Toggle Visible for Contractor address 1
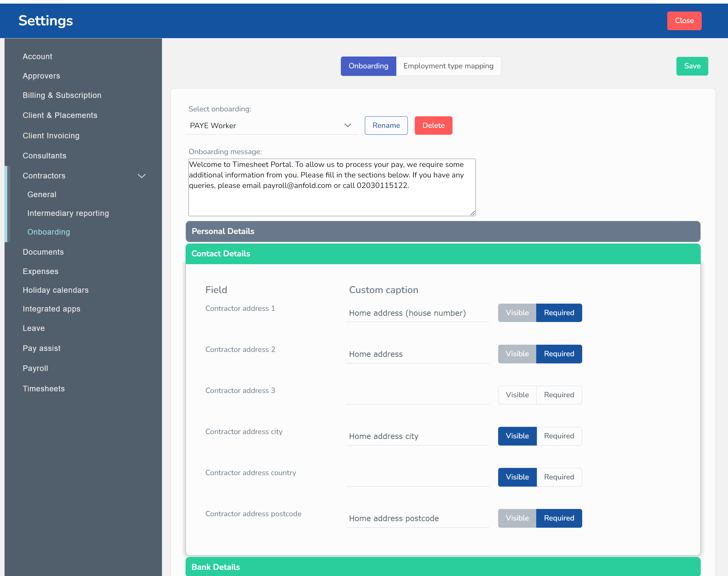The height and width of the screenshot is (576, 728). (x=517, y=312)
